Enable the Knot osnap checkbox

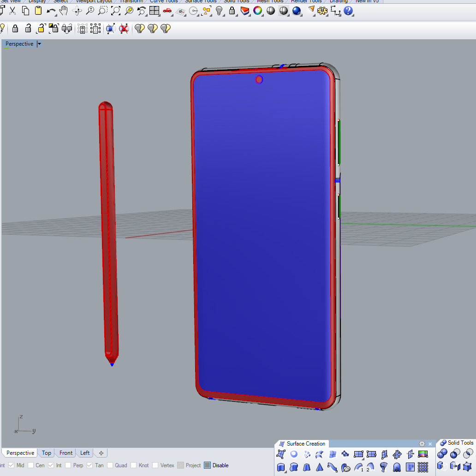tap(134, 465)
